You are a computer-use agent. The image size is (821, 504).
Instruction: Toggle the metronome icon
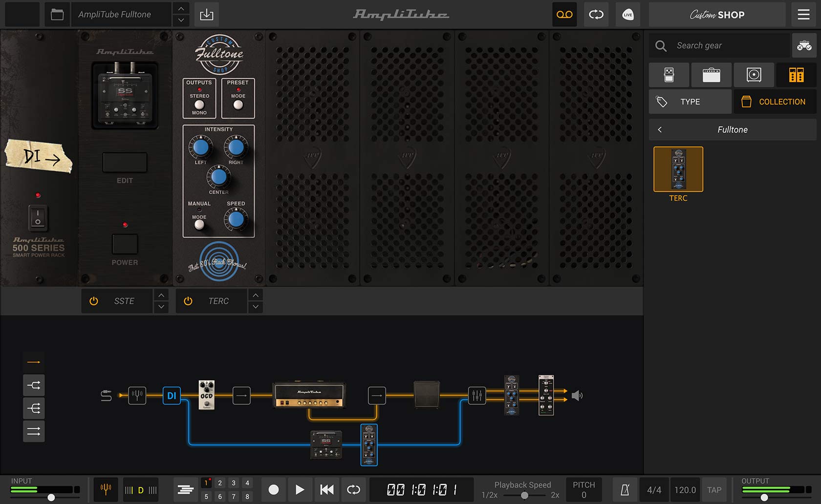click(x=625, y=490)
